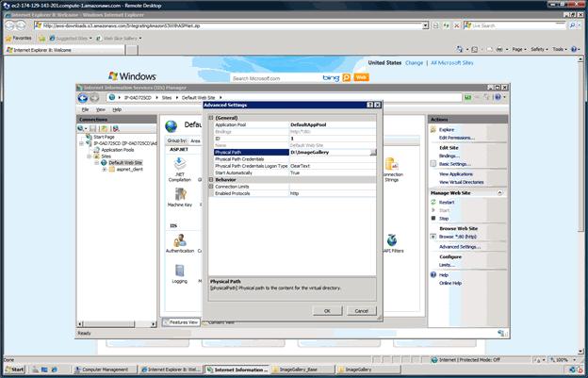Click the Edit Permissions action link
The height and width of the screenshot is (378, 588).
pyautogui.click(x=457, y=138)
